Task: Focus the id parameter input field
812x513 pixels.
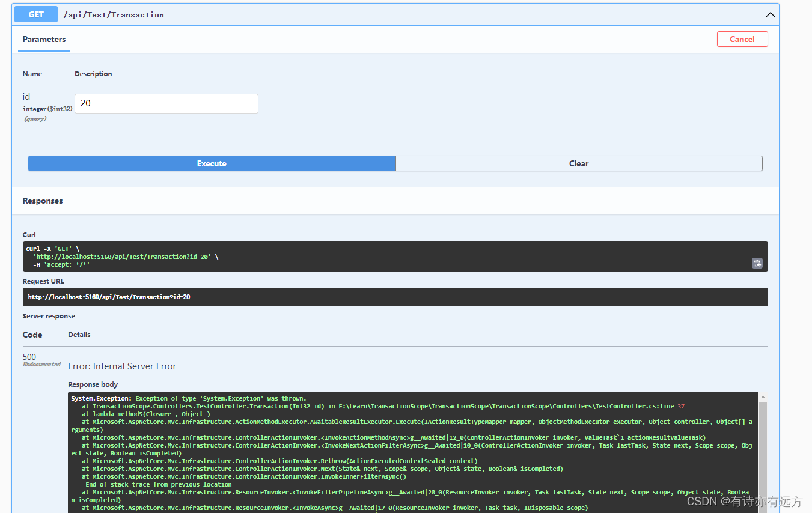Action: (166, 103)
